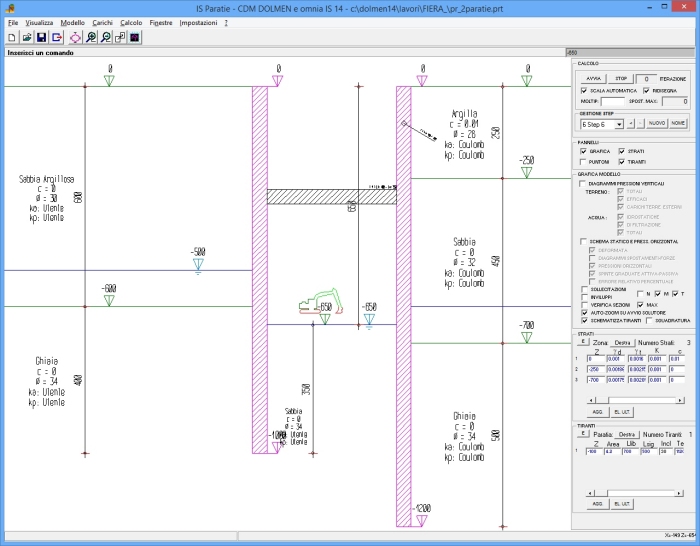The image size is (700, 546).
Task: Enable the Puntoni panel checkbox
Action: [583, 162]
